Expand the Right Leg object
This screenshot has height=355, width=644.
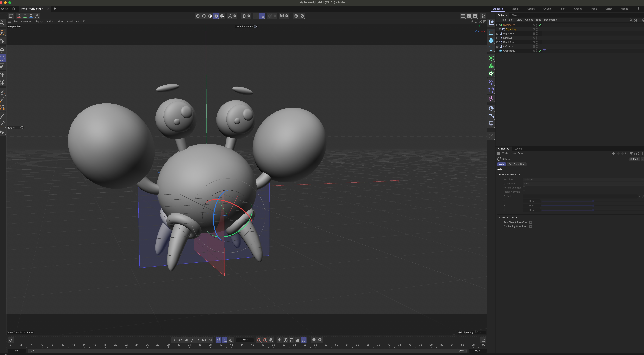(x=500, y=29)
